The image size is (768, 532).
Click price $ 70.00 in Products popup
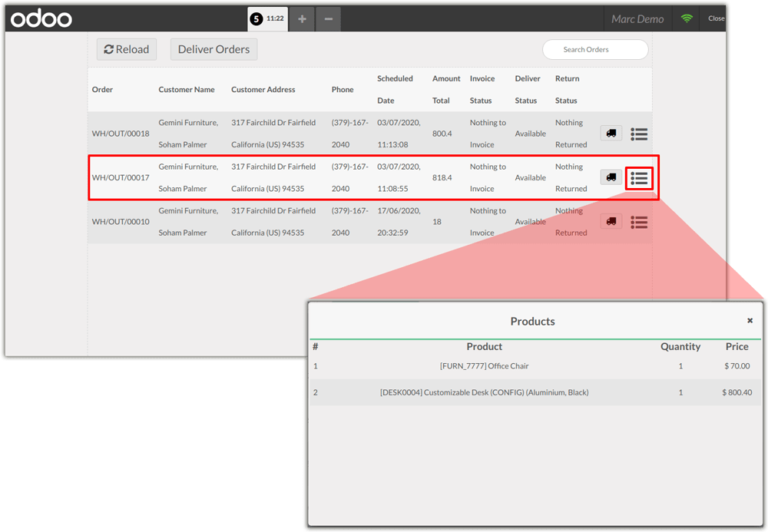[x=737, y=366]
